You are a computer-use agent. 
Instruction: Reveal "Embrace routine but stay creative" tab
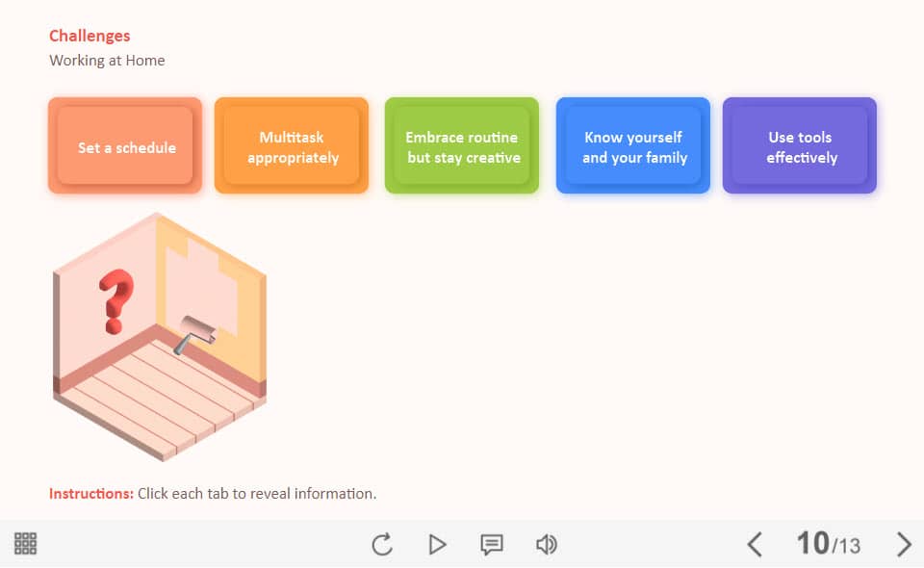(x=462, y=146)
